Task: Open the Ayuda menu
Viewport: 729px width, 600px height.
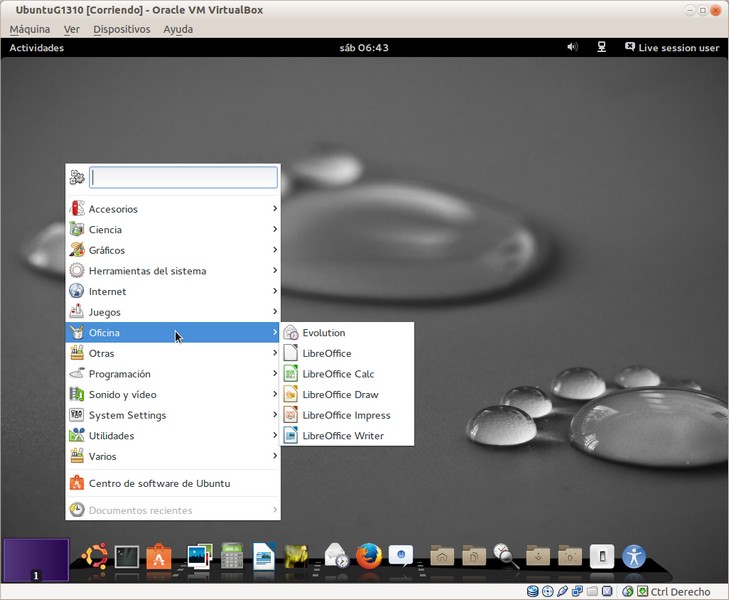Action: tap(178, 29)
